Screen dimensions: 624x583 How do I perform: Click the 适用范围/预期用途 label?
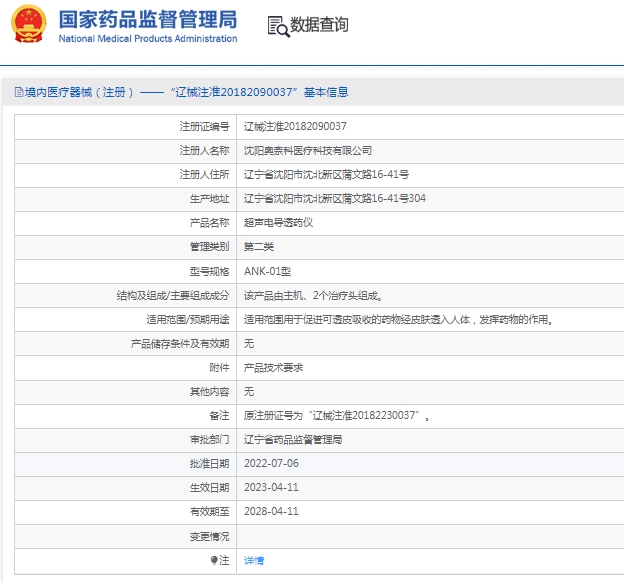click(188, 319)
